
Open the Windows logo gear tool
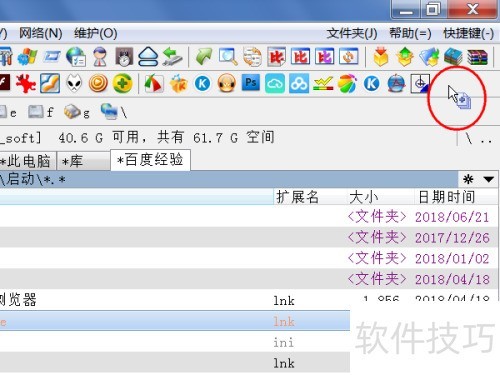[27, 56]
